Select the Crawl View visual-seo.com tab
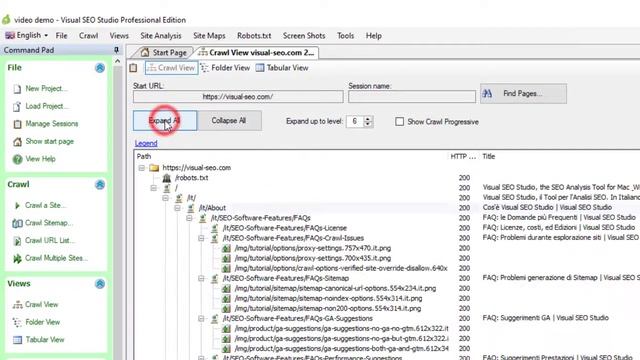The width and height of the screenshot is (640, 360). 256,53
